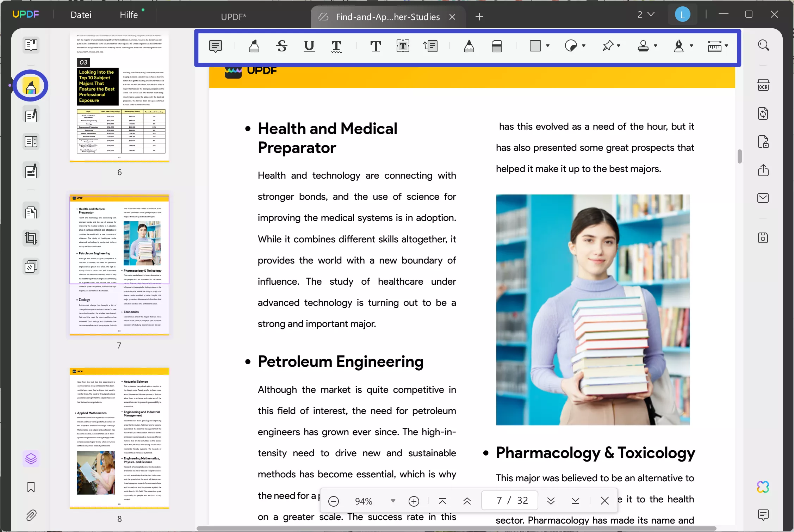Image resolution: width=794 pixels, height=532 pixels.
Task: Toggle the attachments panel
Action: coord(31,515)
